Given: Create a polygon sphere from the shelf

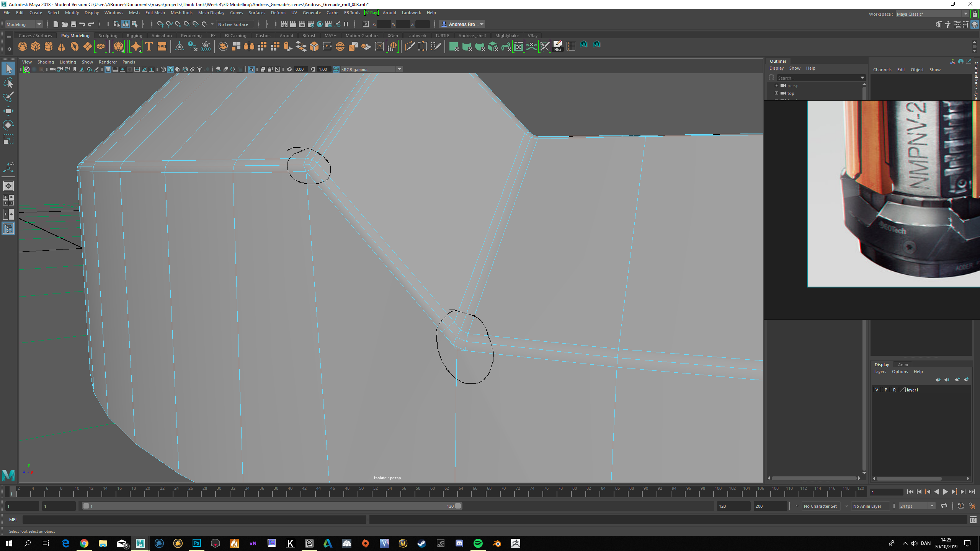Looking at the screenshot, I should 23,46.
